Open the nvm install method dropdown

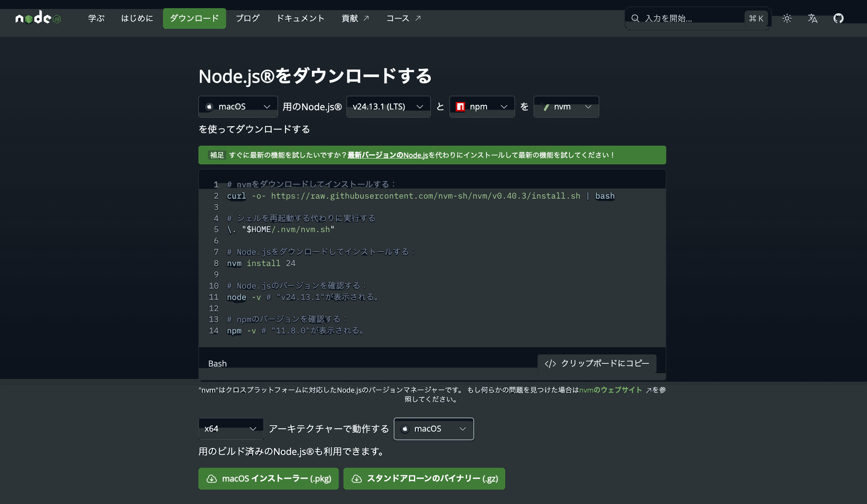(566, 106)
